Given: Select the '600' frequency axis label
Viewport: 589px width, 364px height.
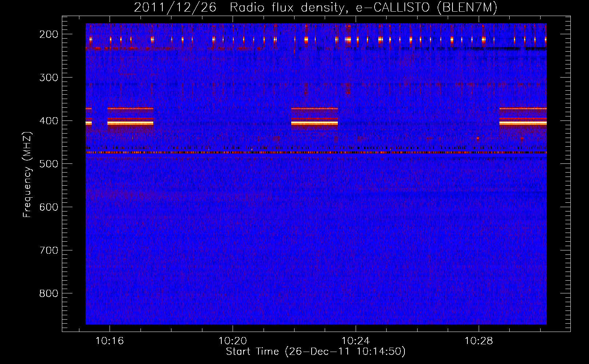Looking at the screenshot, I should point(48,207).
